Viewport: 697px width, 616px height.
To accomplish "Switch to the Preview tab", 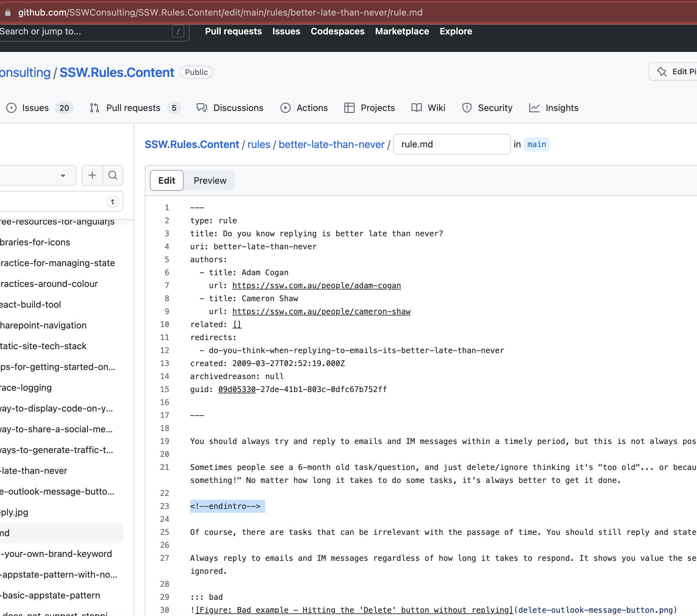I will point(210,180).
